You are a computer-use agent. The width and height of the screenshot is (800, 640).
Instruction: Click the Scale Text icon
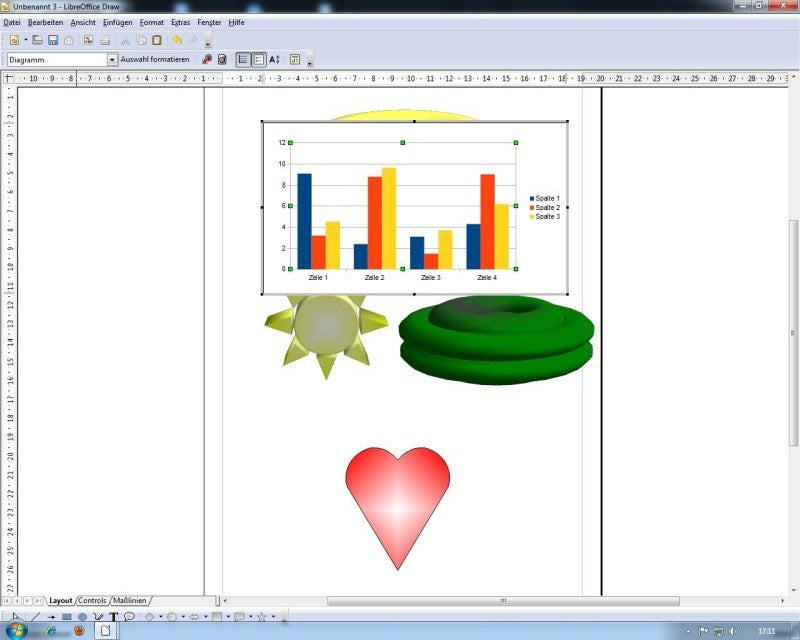[274, 60]
